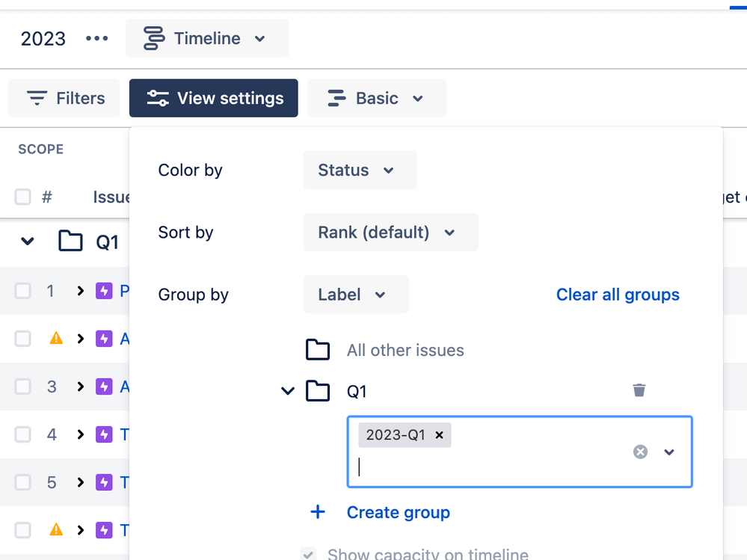This screenshot has height=560, width=747.
Task: Open the Basic view menu
Action: click(376, 98)
